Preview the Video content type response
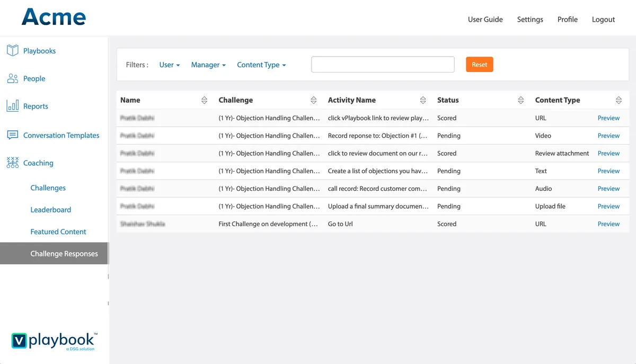The width and height of the screenshot is (636, 364). click(x=608, y=136)
